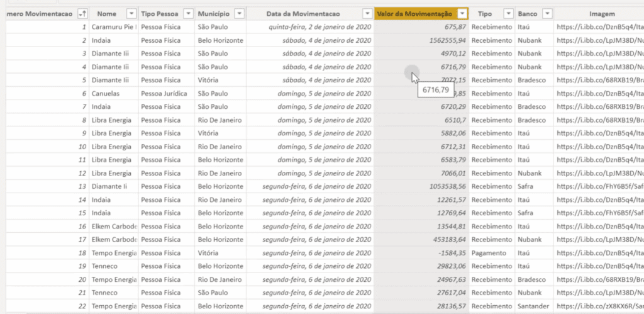Click value cell 1562555,94
644x314 pixels.
click(x=421, y=40)
